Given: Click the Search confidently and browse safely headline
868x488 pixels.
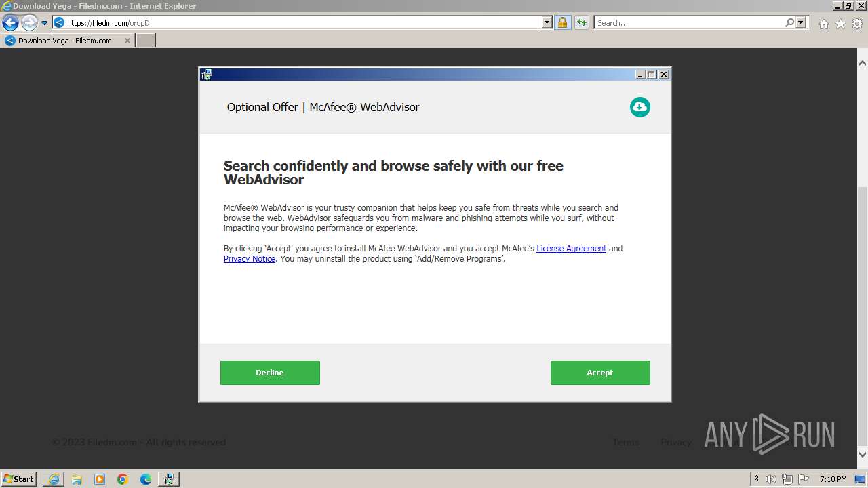Looking at the screenshot, I should (x=393, y=172).
